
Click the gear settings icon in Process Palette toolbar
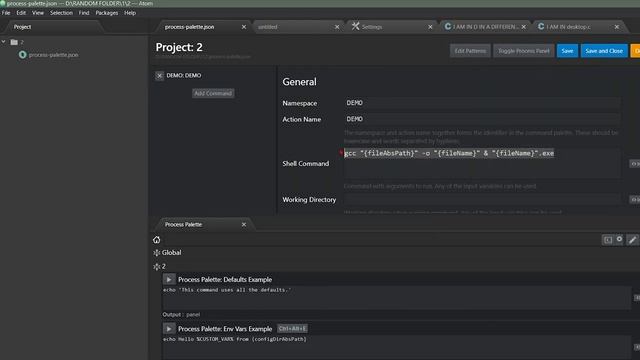click(620, 240)
